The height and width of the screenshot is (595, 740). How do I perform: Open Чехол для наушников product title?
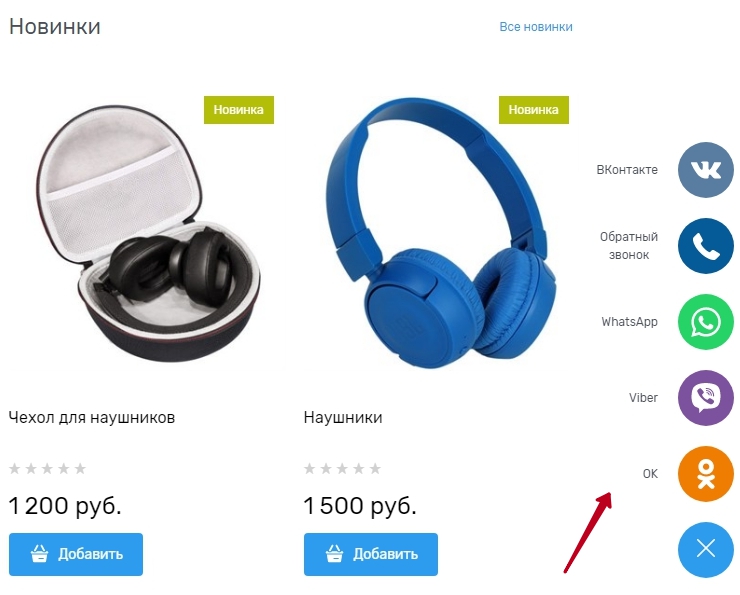point(92,418)
